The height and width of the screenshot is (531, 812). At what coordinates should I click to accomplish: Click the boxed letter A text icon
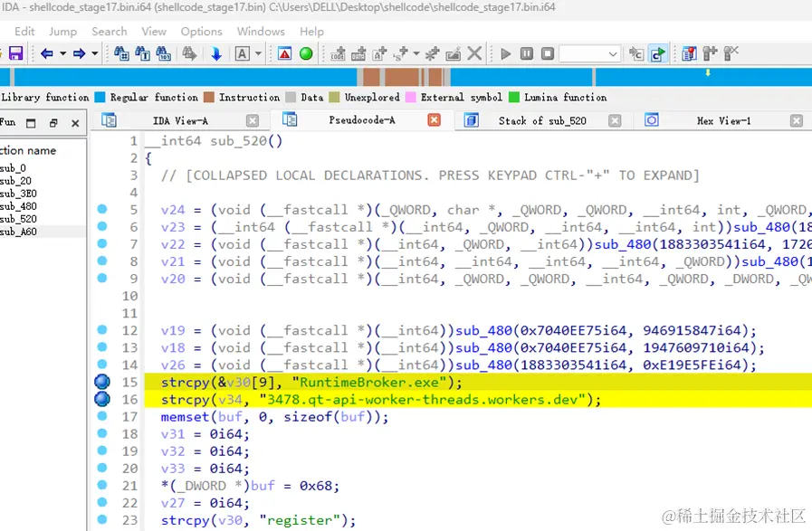click(x=242, y=53)
